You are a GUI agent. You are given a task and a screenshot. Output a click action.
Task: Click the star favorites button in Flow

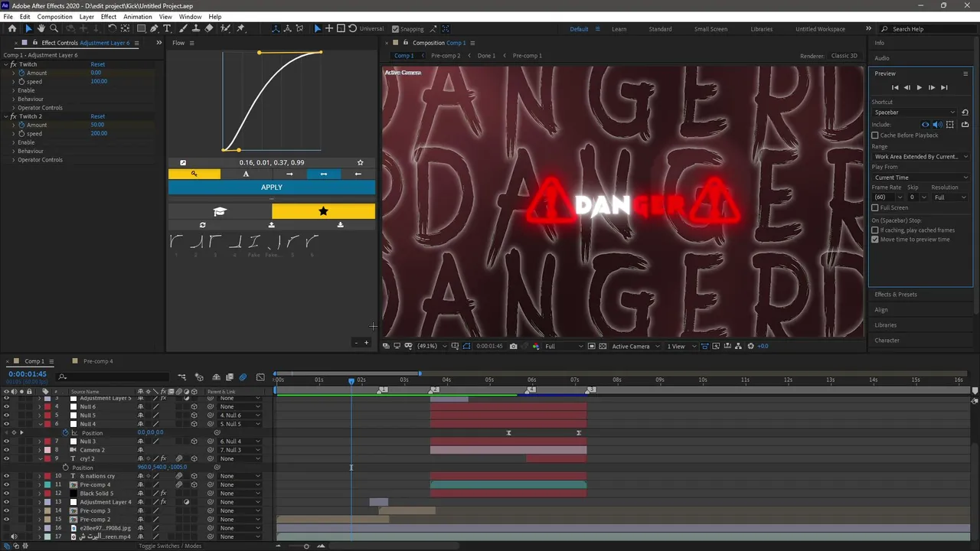pyautogui.click(x=323, y=211)
